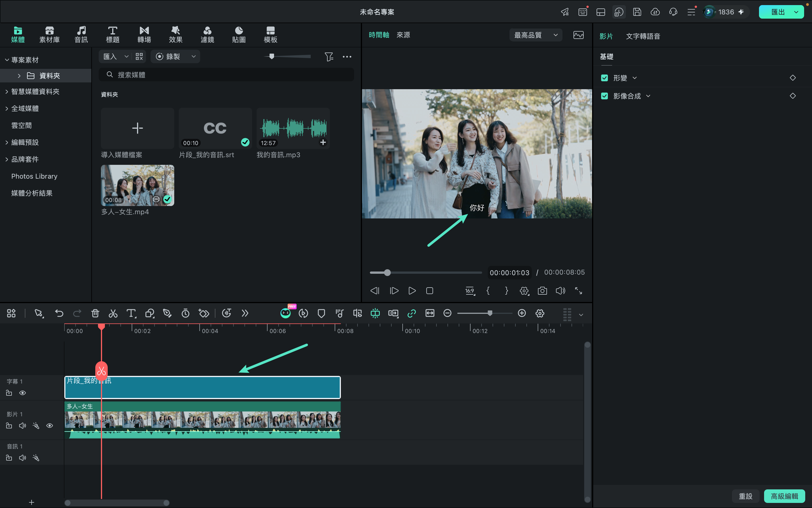Toggle the 形變 checkbox
The width and height of the screenshot is (812, 508).
pos(604,78)
